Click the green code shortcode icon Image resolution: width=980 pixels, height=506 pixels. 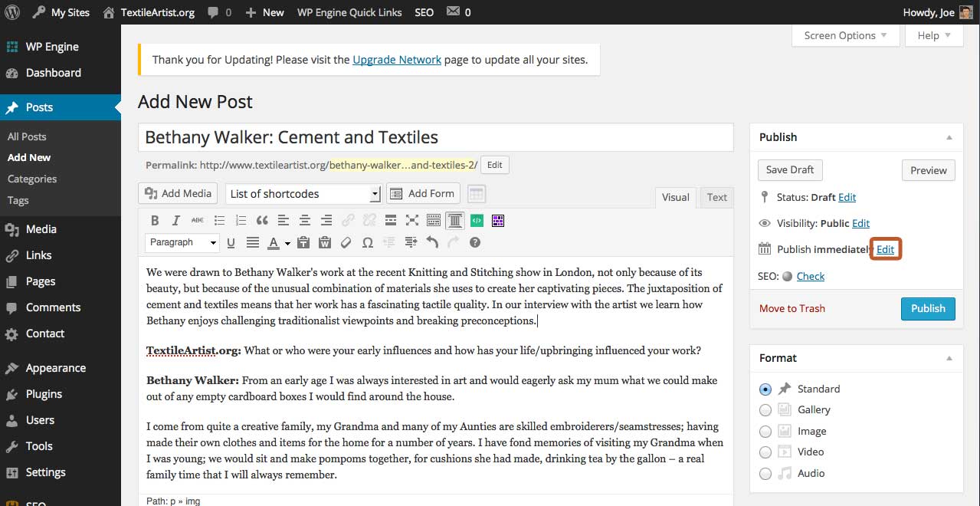click(x=477, y=221)
